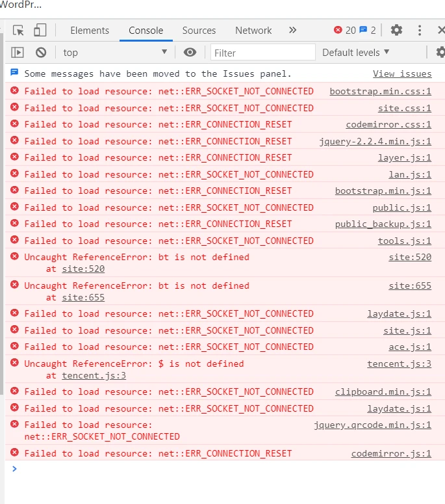Expand the more tabs chevron

coord(292,31)
